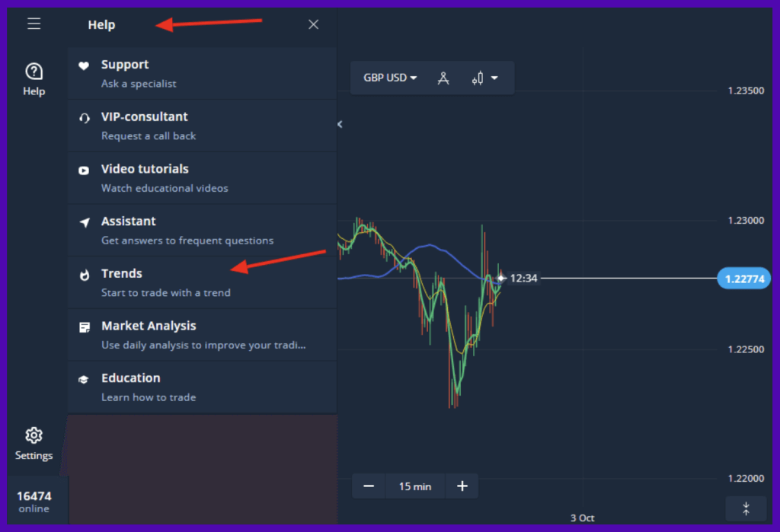Screen dimensions: 780x532
Task: Open Settings gear in the sidebar
Action: point(34,435)
